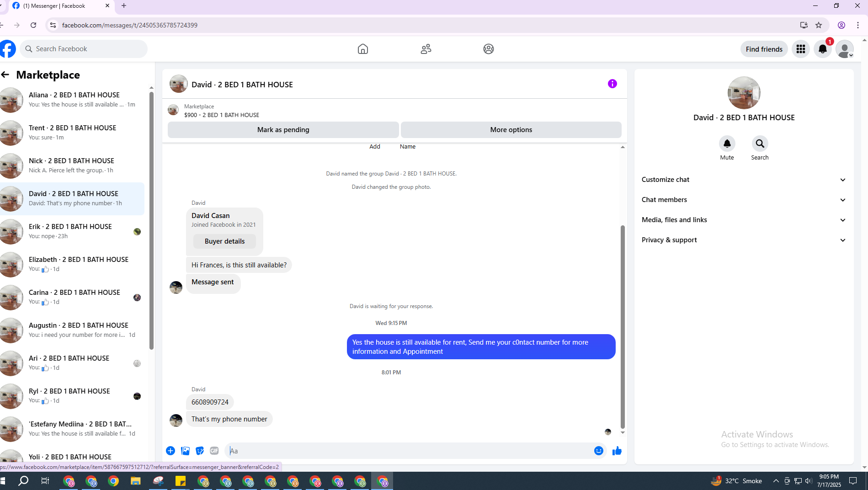The width and height of the screenshot is (868, 490).
Task: Open more actions plus icon in composer
Action: point(170,451)
